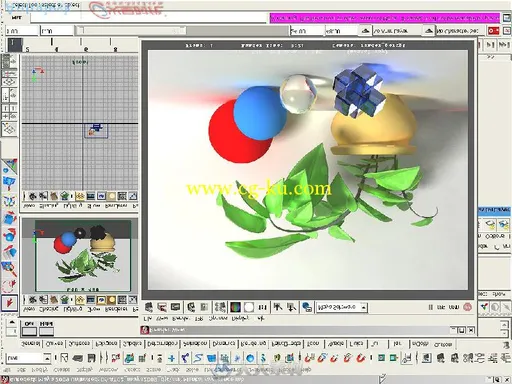512x384 pixels.
Task: Open the Shading menu of the top-view panel
Action: coord(49,206)
